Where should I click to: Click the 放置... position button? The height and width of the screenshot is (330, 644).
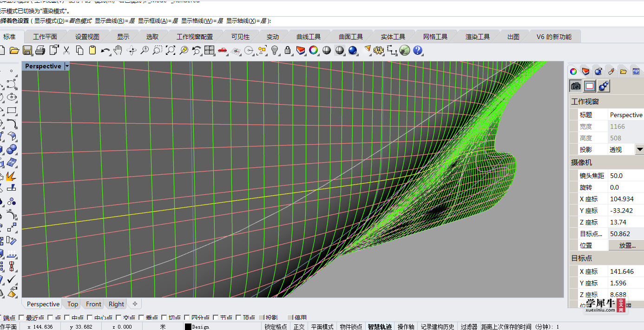(x=627, y=245)
